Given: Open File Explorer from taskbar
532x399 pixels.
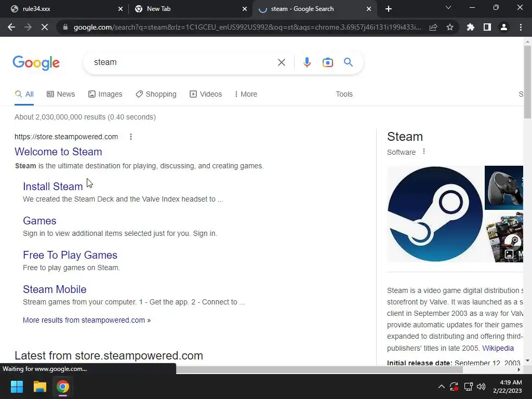Looking at the screenshot, I should (39, 387).
